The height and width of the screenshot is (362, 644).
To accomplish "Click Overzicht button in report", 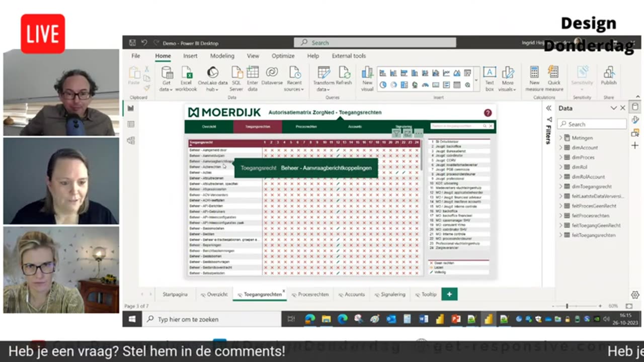I will tap(209, 127).
